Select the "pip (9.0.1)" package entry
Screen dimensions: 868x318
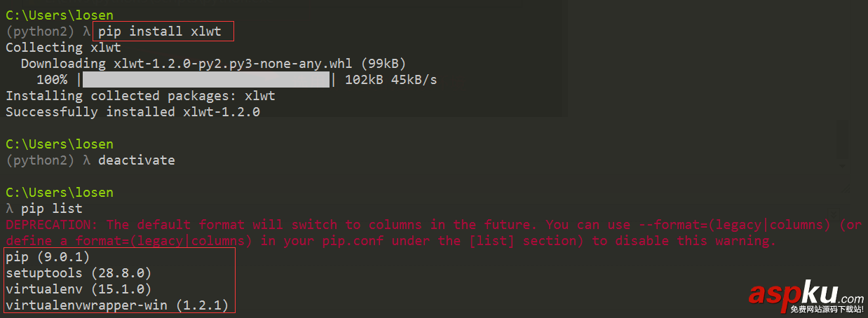pyautogui.click(x=48, y=257)
